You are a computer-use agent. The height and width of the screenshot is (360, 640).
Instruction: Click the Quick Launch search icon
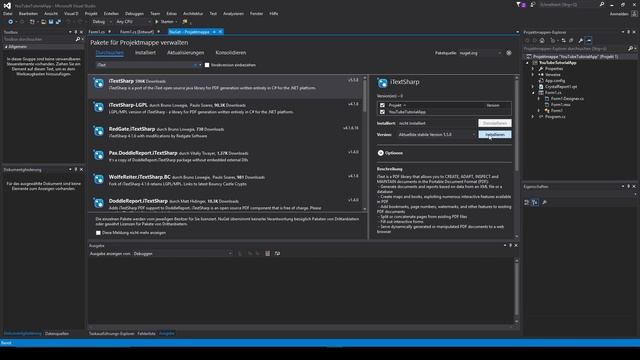(x=602, y=4)
